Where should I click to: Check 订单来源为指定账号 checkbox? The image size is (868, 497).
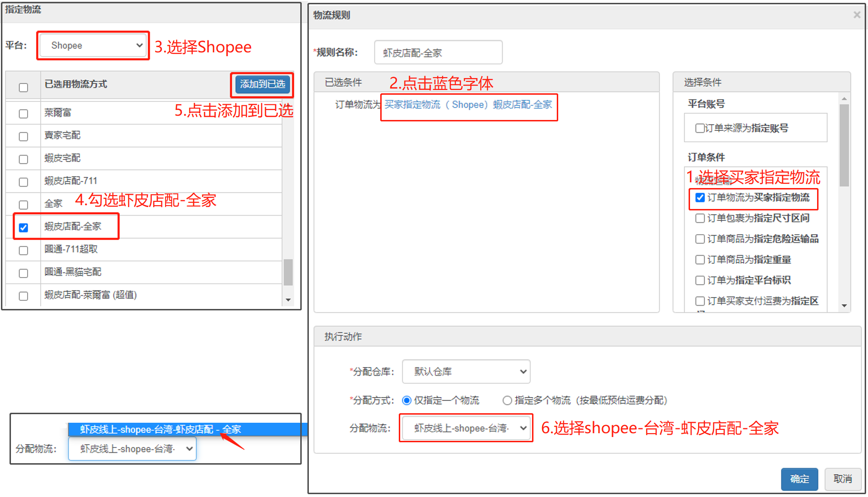[x=700, y=128]
